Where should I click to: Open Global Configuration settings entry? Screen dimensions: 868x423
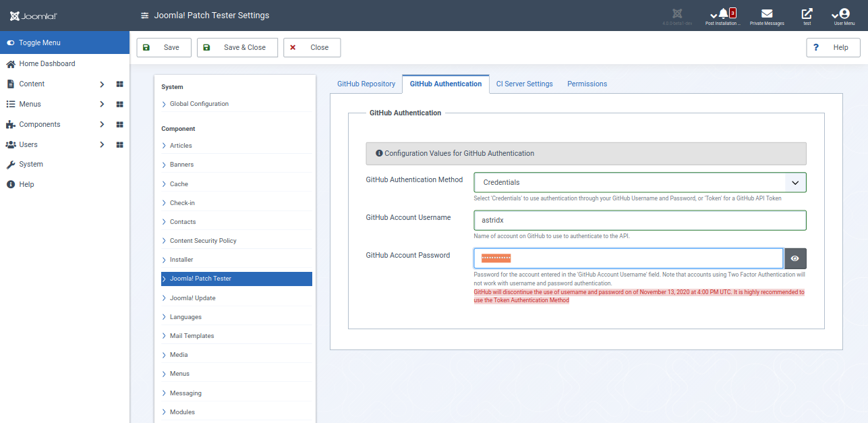pyautogui.click(x=237, y=104)
